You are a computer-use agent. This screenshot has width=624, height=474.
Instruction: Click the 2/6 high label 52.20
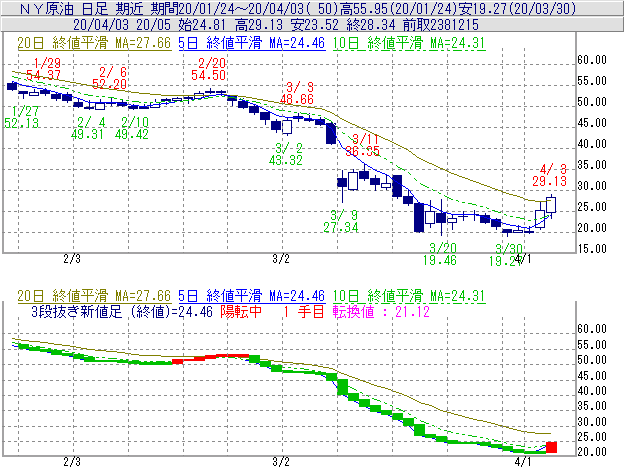pos(109,78)
